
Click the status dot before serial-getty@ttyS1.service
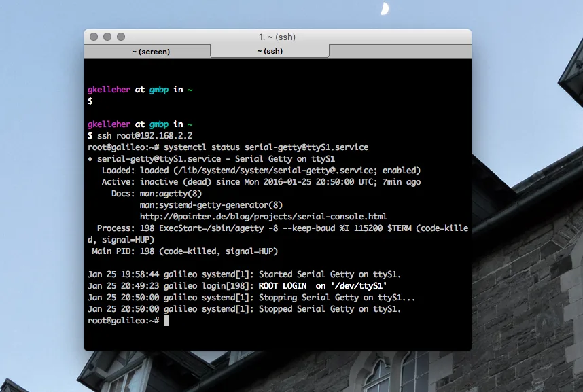[90, 158]
